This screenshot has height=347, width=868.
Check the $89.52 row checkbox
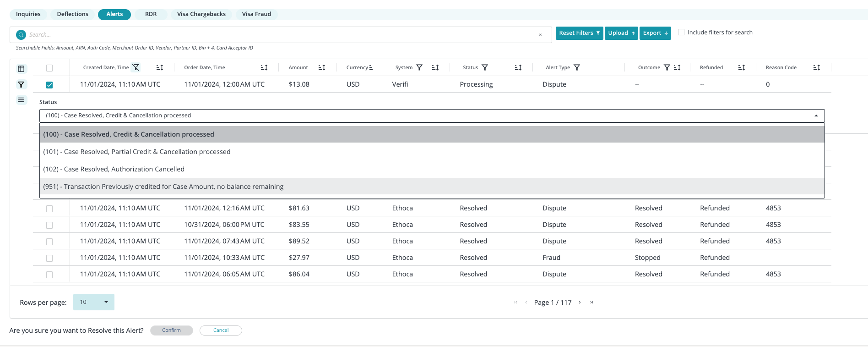[x=49, y=242]
